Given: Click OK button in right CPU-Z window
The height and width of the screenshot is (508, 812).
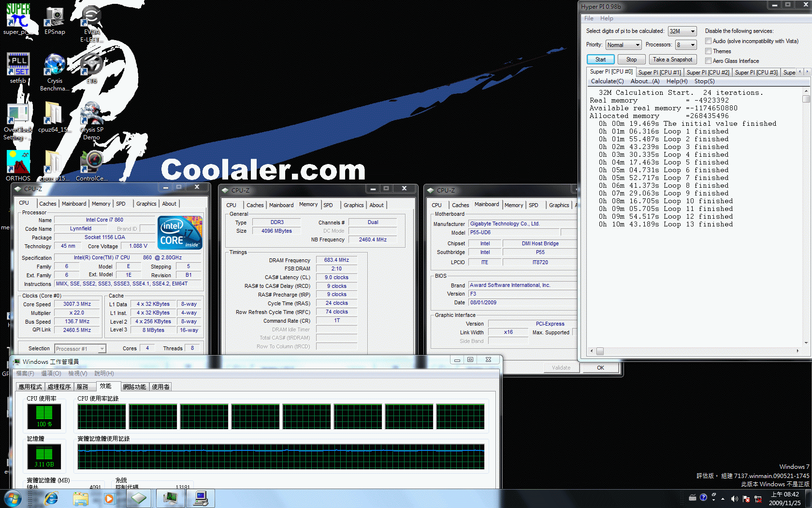Looking at the screenshot, I should [600, 368].
